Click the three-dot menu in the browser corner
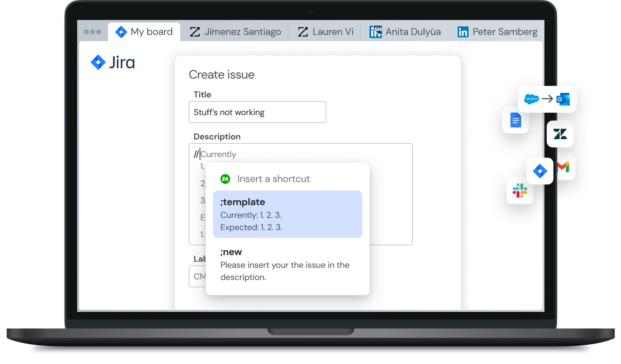Viewport: 621px width, 364px height. pyautogui.click(x=92, y=31)
